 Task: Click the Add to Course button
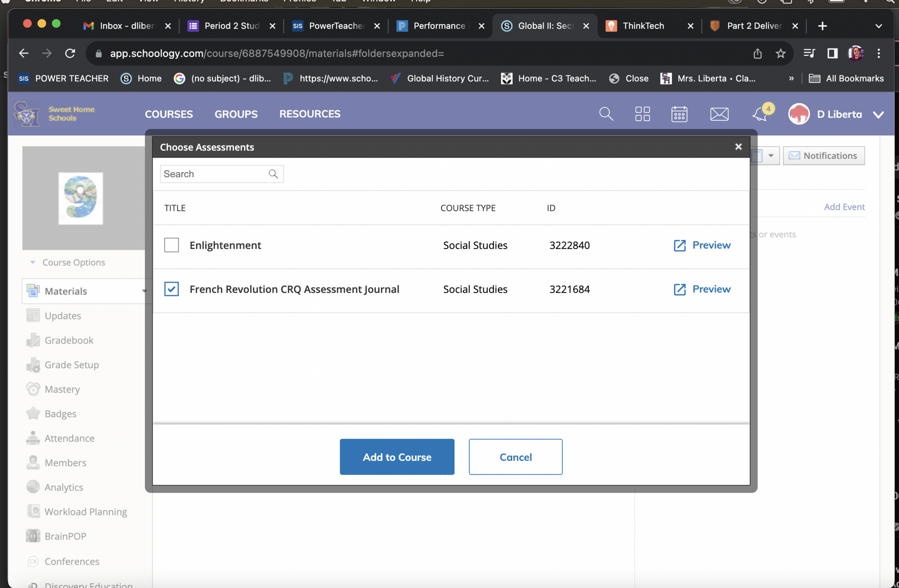397,457
